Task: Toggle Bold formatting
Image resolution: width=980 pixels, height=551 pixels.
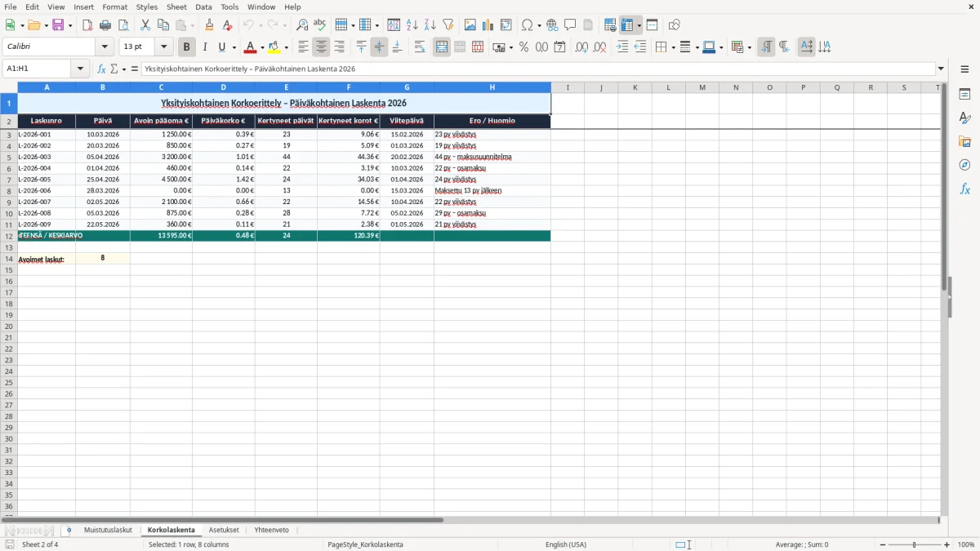Action: tap(187, 47)
